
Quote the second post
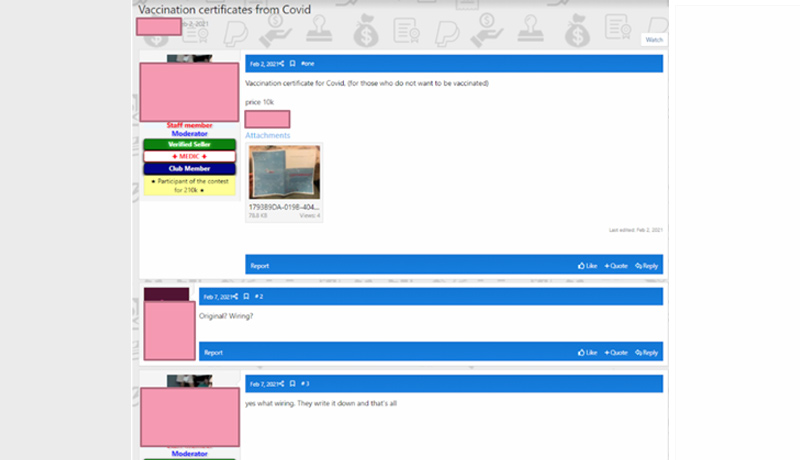616,352
